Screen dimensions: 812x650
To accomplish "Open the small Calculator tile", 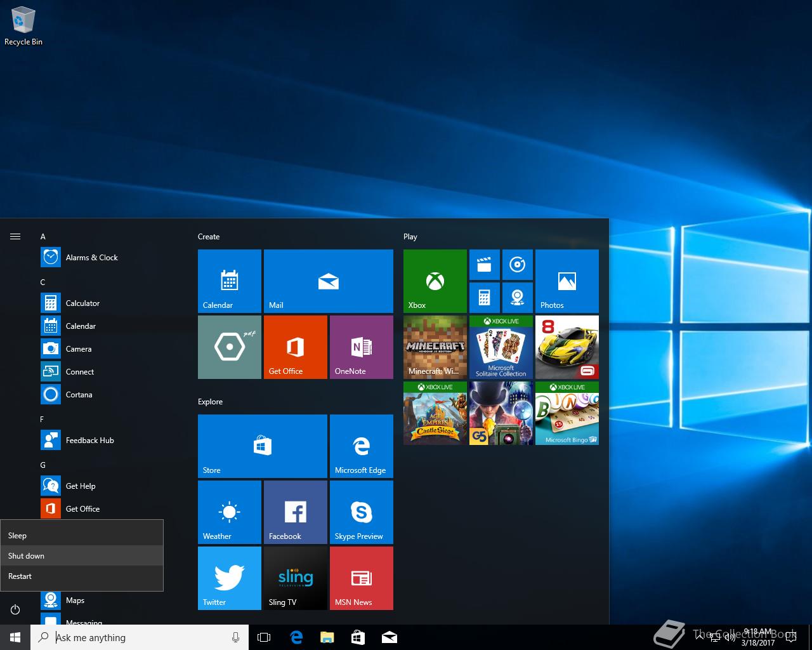I will (x=485, y=298).
